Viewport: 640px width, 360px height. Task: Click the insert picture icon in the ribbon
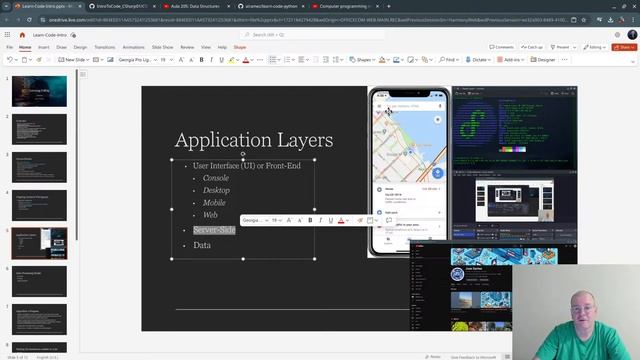(x=110, y=60)
